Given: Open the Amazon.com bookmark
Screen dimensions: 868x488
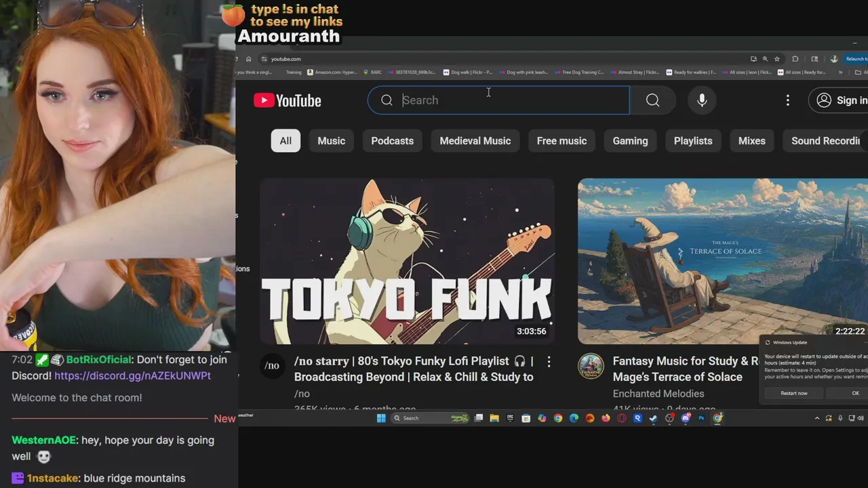Looking at the screenshot, I should tap(331, 72).
